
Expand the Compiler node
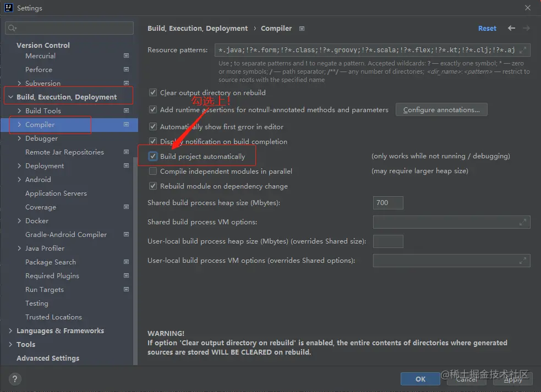19,124
